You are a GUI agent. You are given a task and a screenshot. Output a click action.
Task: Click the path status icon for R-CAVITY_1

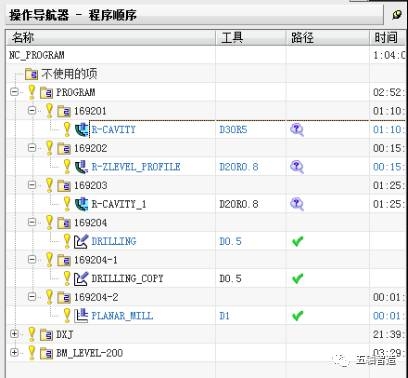[297, 204]
